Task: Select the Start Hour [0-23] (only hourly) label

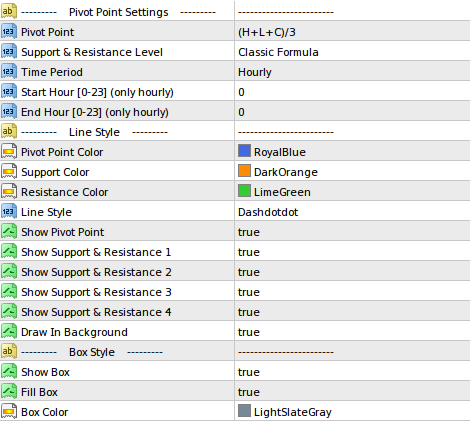Action: point(97,92)
